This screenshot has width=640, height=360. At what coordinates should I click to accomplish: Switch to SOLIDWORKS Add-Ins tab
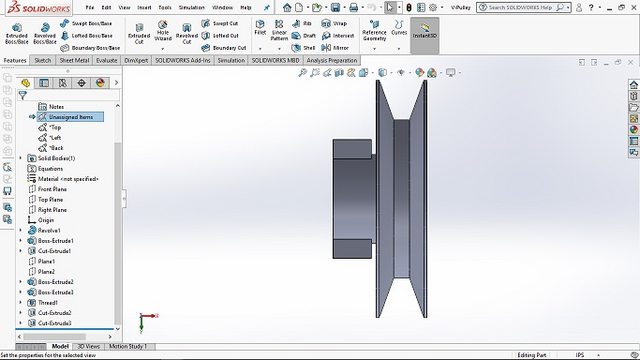pyautogui.click(x=183, y=60)
